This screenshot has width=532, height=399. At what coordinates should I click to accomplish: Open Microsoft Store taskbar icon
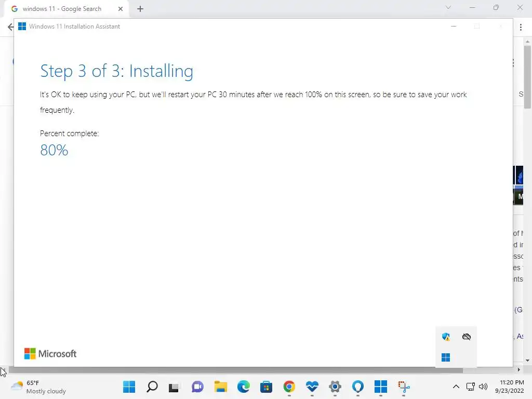tap(267, 387)
